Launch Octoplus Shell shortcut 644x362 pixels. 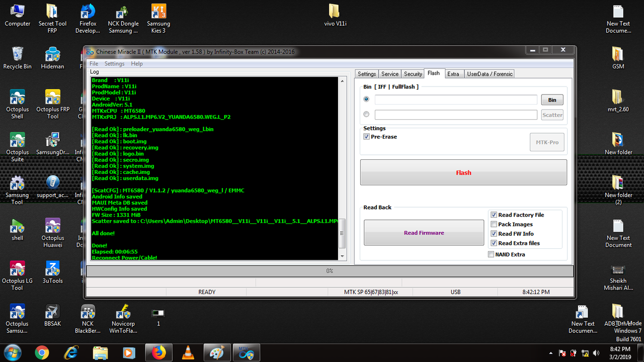coord(18,104)
